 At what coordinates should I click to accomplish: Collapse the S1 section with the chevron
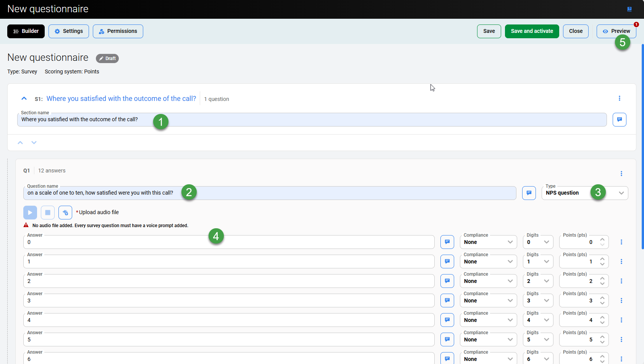click(x=24, y=99)
